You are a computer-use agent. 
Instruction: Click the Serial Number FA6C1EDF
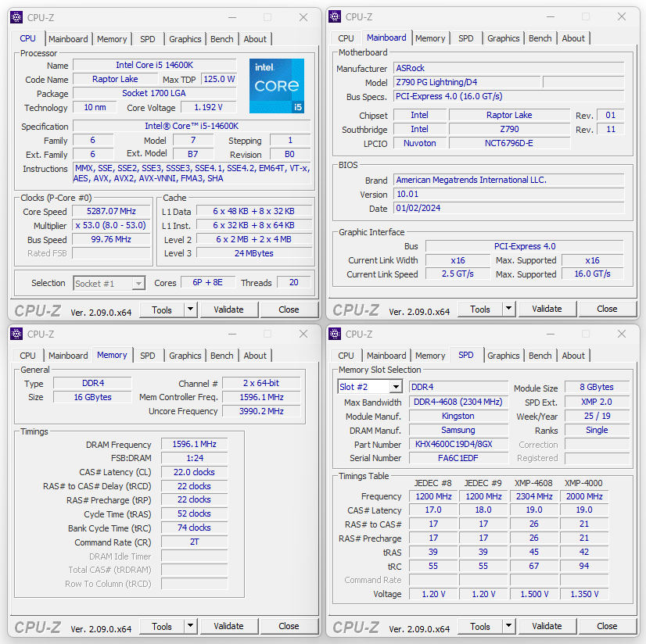point(458,458)
